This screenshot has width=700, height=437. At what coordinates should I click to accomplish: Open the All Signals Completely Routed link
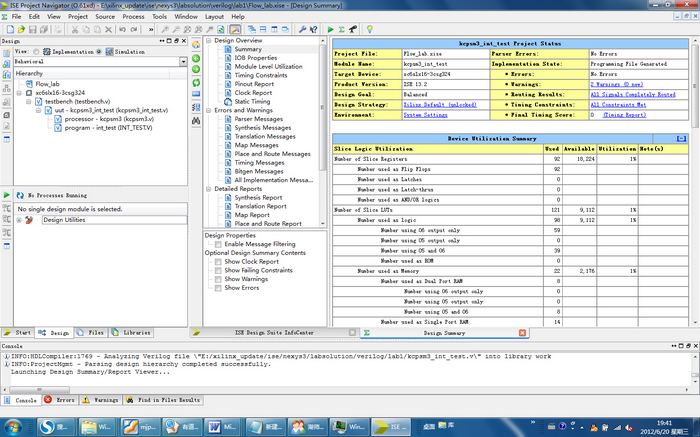coord(633,95)
